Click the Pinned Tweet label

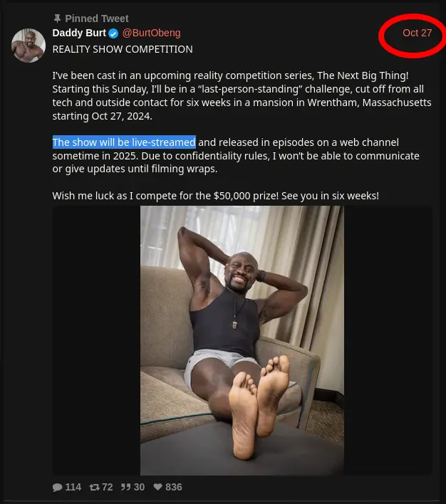click(97, 19)
